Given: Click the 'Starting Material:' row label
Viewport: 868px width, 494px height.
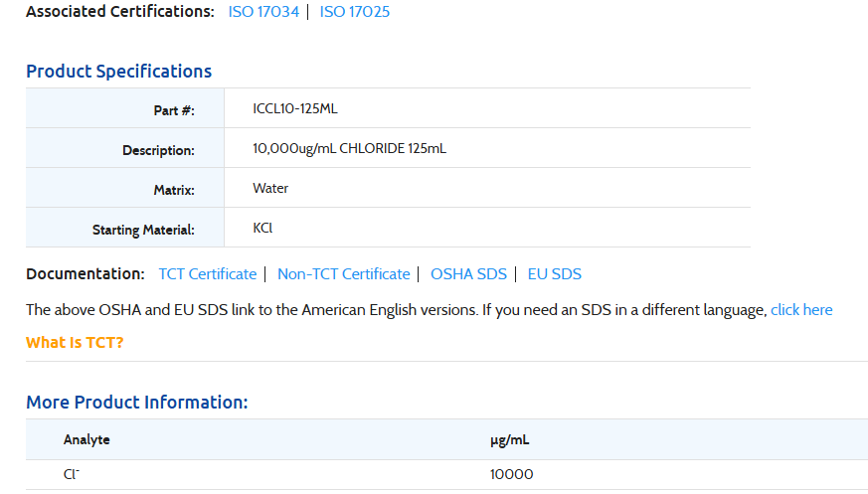Looking at the screenshot, I should pyautogui.click(x=143, y=230).
